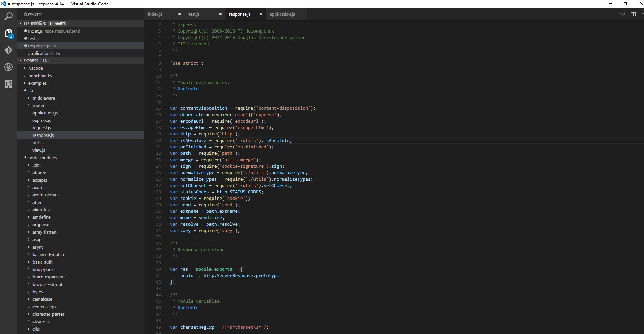644x334 pixels.
Task: Expand the router folder
Action: coord(81,105)
